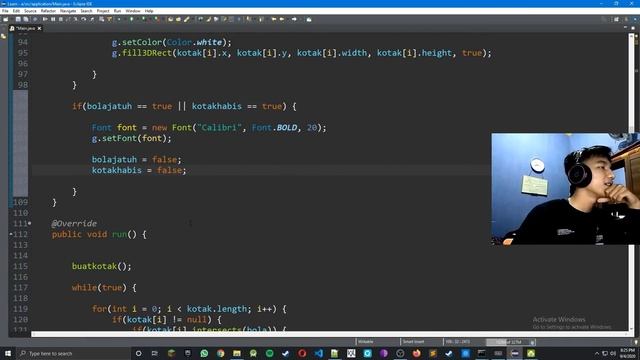Open the Search menu
The height and width of the screenshot is (360, 640).
86,11
